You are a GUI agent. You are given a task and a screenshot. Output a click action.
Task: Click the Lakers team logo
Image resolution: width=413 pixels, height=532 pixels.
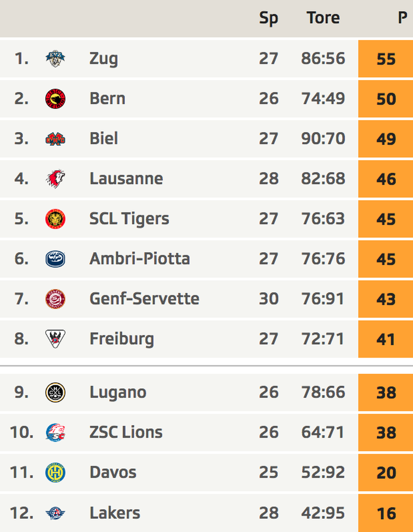click(55, 513)
